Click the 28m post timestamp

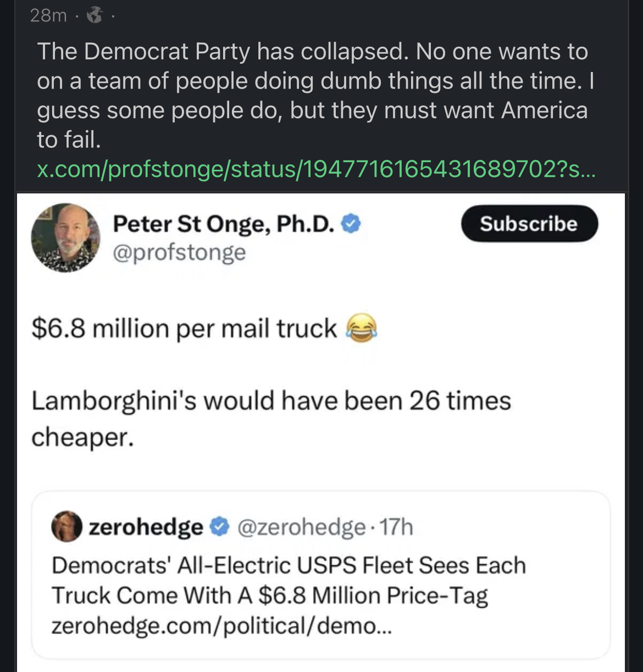(x=48, y=15)
